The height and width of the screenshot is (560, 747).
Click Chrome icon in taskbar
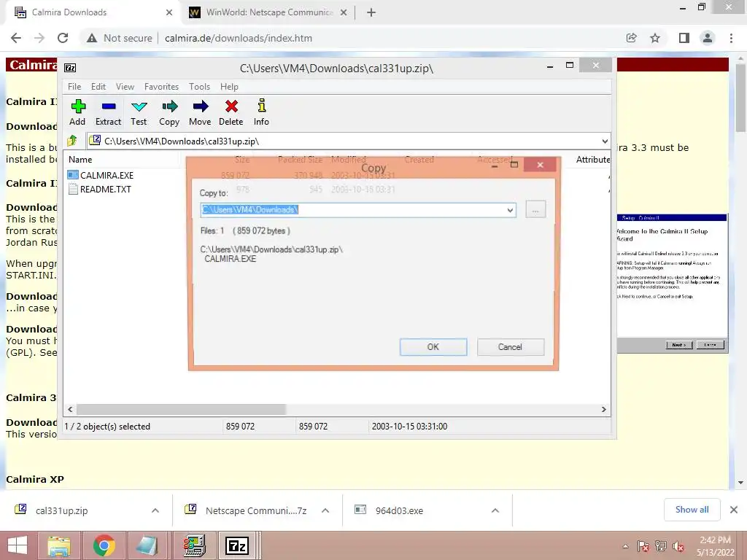104,545
